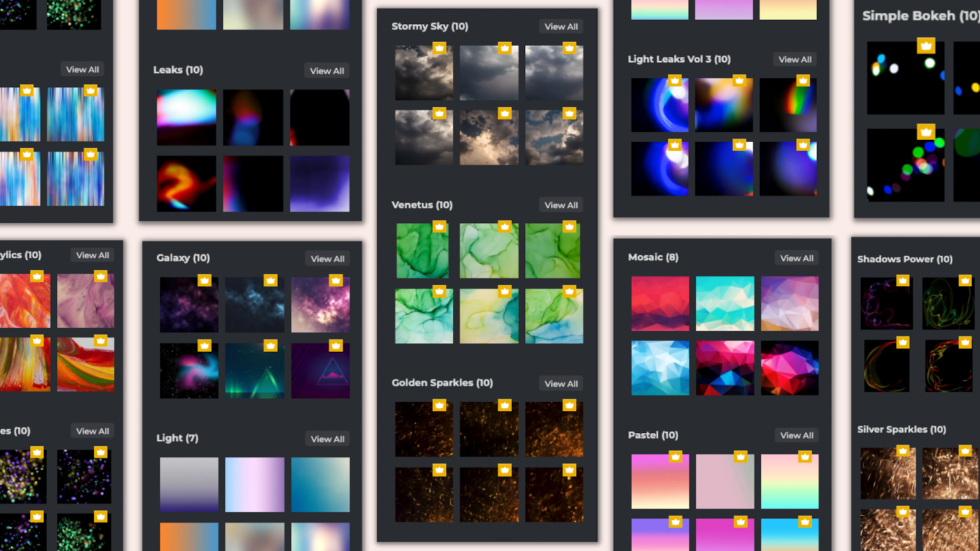Click the Venetus (10) heading
This screenshot has height=551, width=980.
tap(422, 204)
